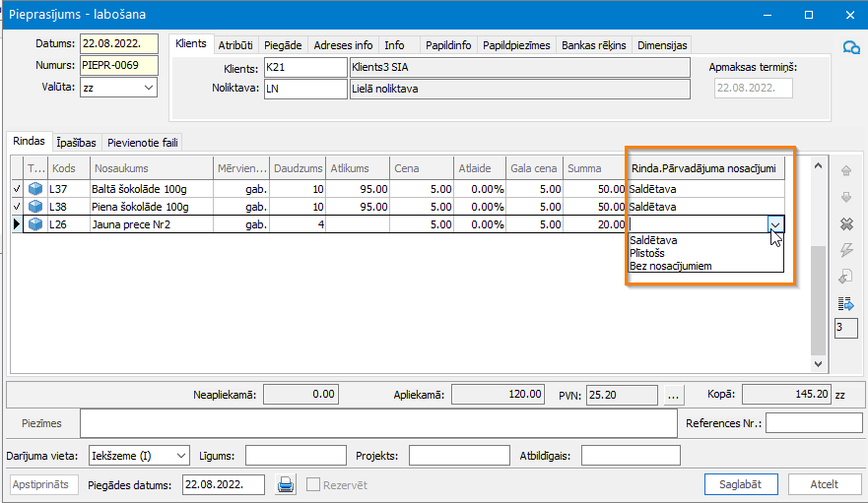Expand the Darījuma vieta dropdown
868x503 pixels.
pos(179,456)
